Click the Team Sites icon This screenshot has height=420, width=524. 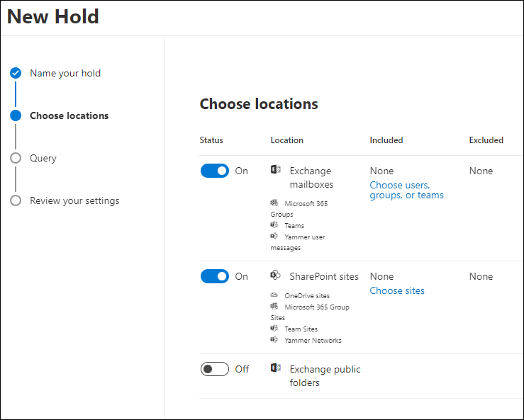pyautogui.click(x=274, y=328)
